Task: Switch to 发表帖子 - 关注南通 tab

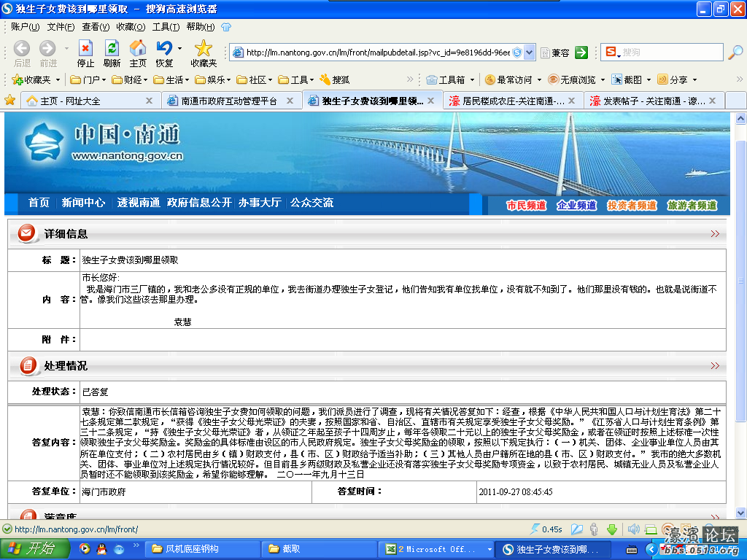Action: click(654, 101)
